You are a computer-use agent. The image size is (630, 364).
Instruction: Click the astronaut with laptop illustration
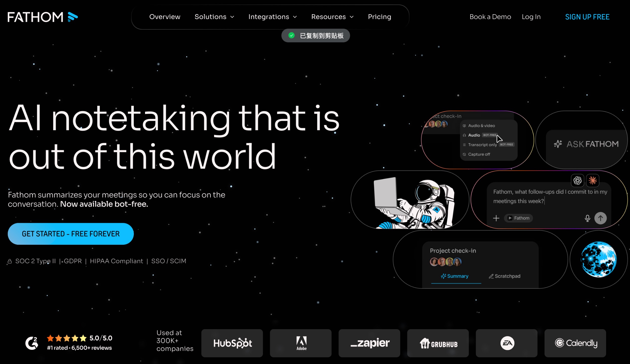(x=414, y=202)
